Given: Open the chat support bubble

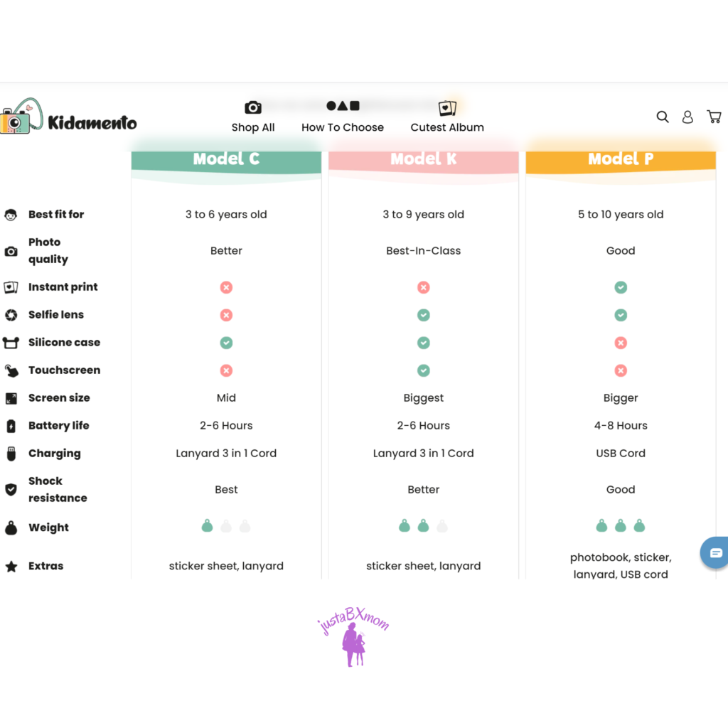Looking at the screenshot, I should [x=715, y=553].
